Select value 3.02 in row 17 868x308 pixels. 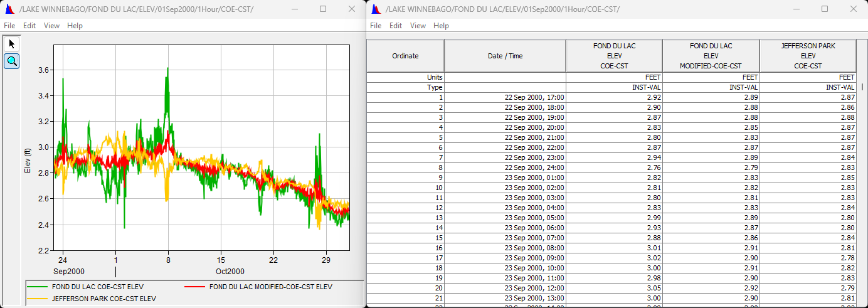pyautogui.click(x=614, y=258)
